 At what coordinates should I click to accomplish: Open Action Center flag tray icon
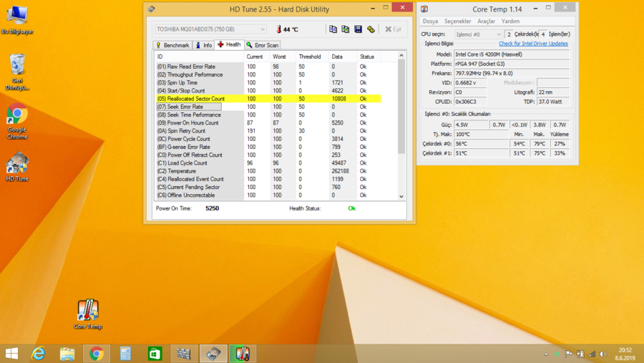569,354
